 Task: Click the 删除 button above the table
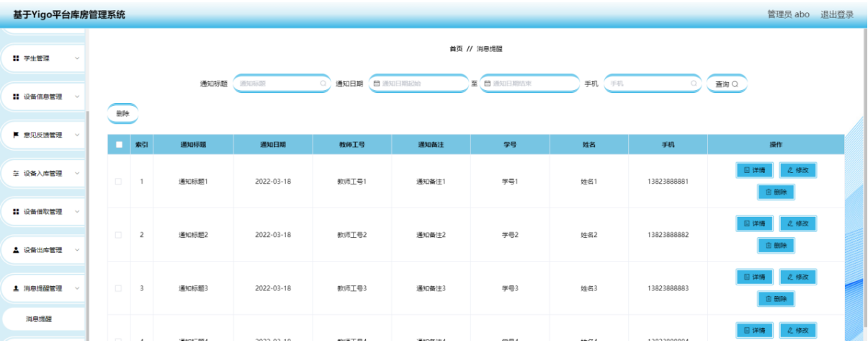click(122, 113)
